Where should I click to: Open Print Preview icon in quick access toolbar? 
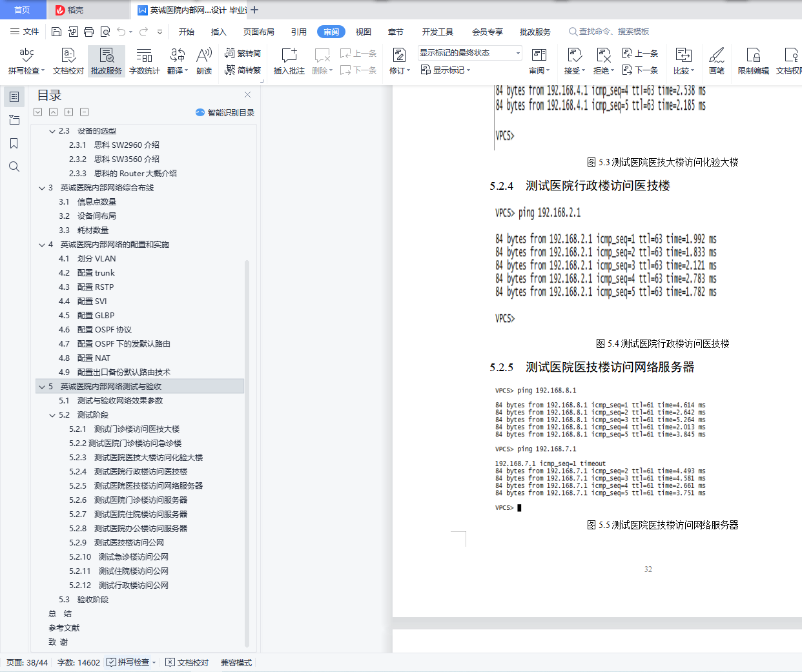click(x=105, y=32)
